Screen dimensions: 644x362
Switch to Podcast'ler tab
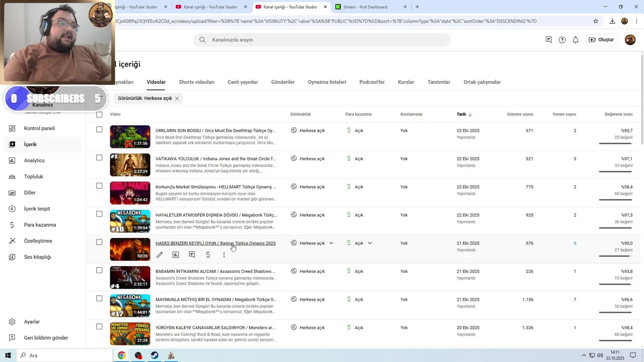372,82
